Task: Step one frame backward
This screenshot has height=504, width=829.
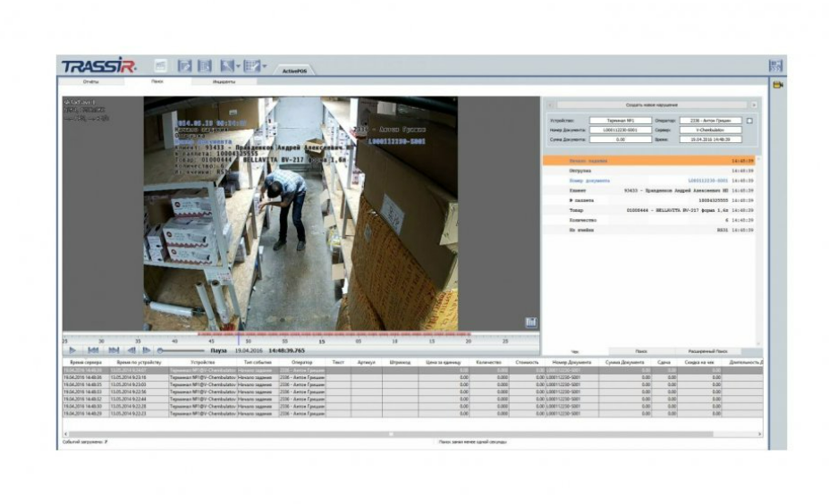Action: (x=131, y=350)
